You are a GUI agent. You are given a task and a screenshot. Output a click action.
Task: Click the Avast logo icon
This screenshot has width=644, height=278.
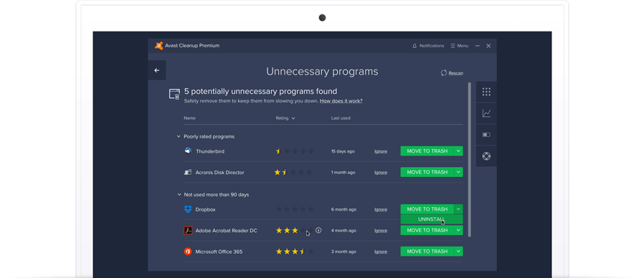coord(159,46)
